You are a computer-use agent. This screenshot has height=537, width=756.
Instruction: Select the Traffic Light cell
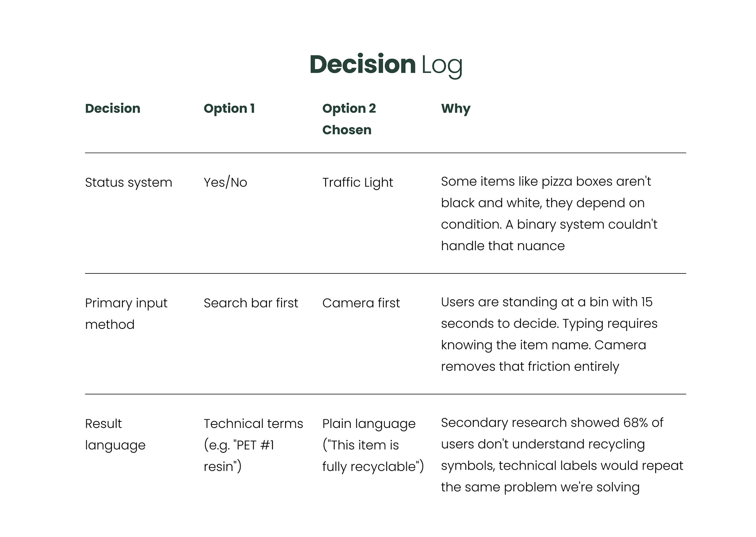click(358, 183)
